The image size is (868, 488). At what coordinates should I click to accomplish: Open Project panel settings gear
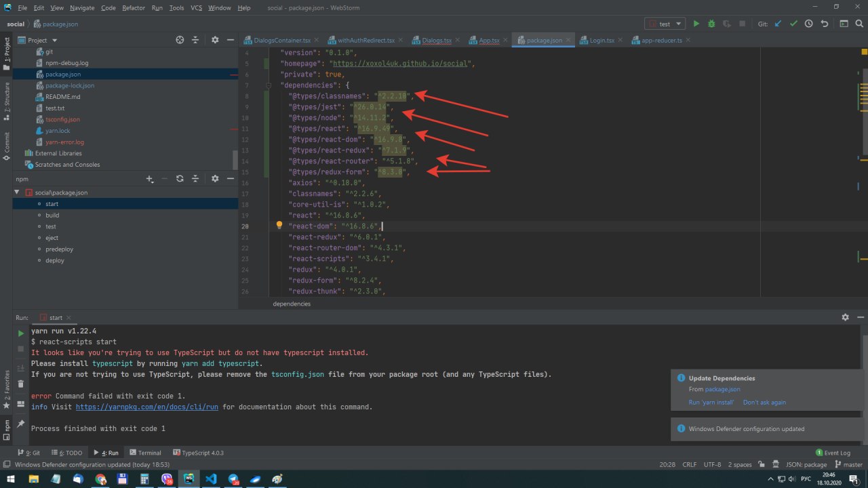click(215, 40)
